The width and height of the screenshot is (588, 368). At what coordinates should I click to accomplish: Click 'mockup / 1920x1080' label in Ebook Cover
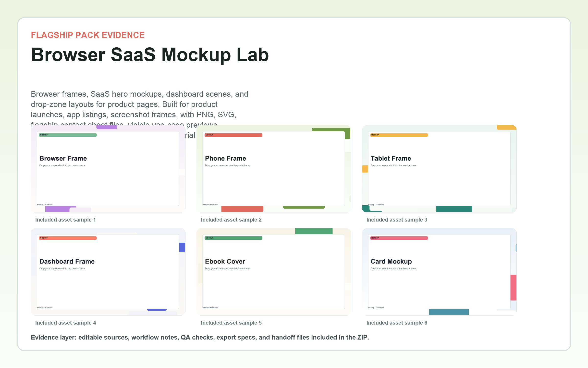click(210, 308)
